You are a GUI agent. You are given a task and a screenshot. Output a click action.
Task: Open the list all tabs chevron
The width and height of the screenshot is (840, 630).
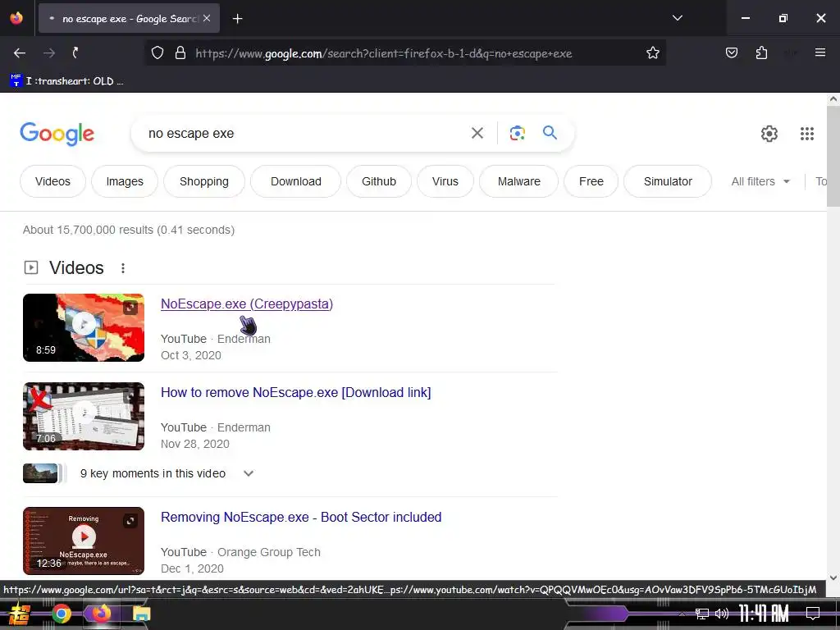pyautogui.click(x=677, y=18)
